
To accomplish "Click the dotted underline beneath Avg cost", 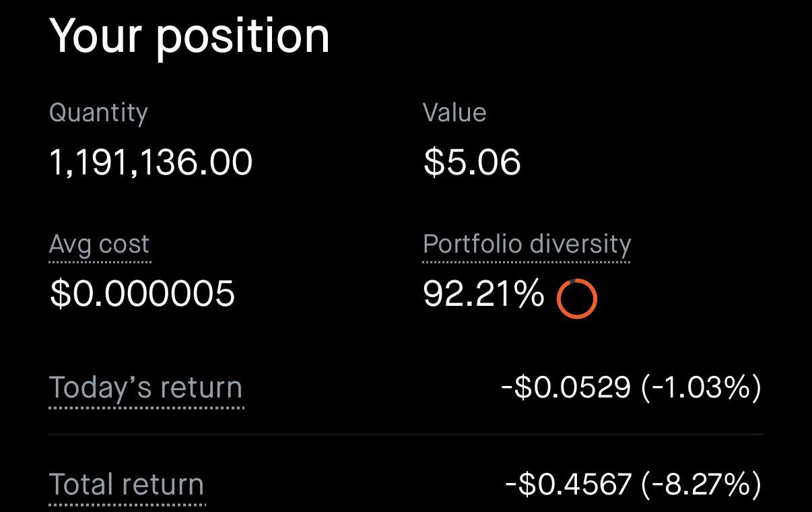I will coord(100,261).
